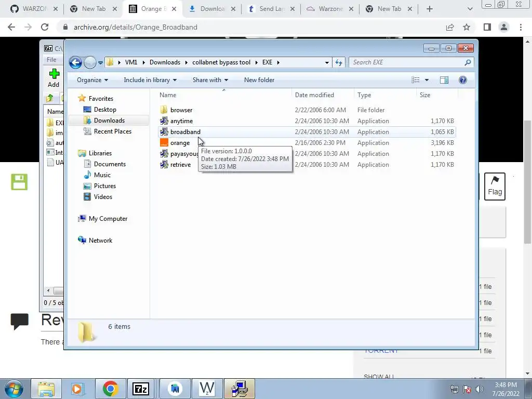Open Videos library

coord(103,197)
